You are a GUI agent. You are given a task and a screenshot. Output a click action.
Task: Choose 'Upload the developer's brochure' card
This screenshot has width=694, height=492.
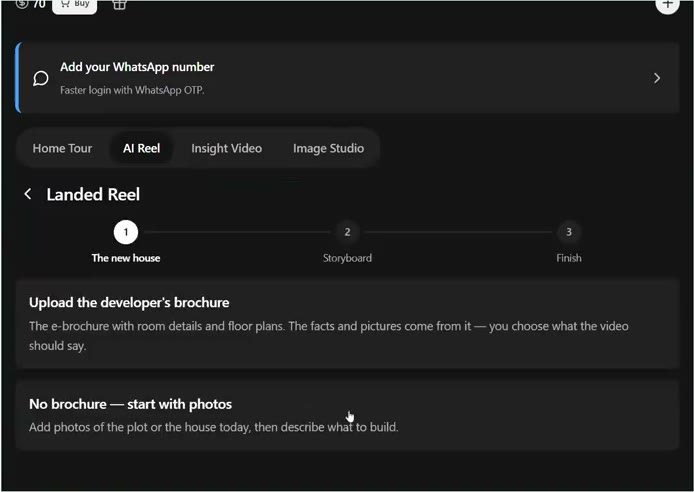tap(347, 323)
